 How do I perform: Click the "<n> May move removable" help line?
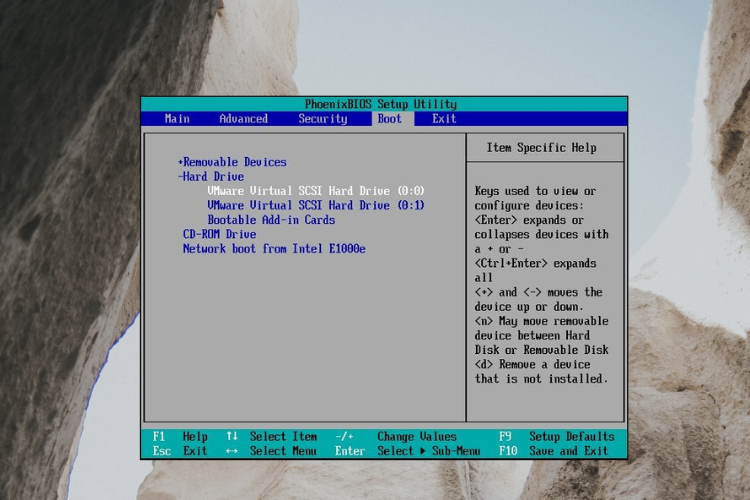541,321
